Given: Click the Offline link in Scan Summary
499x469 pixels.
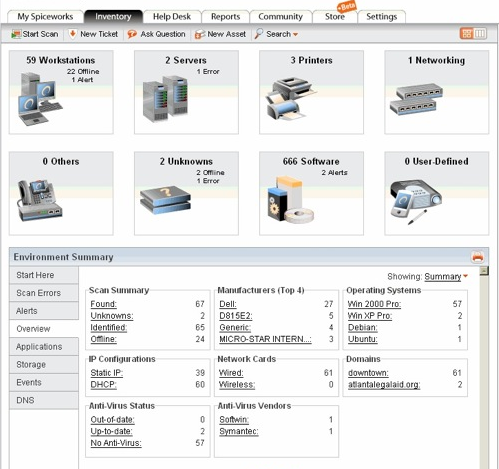Looking at the screenshot, I should (104, 339).
